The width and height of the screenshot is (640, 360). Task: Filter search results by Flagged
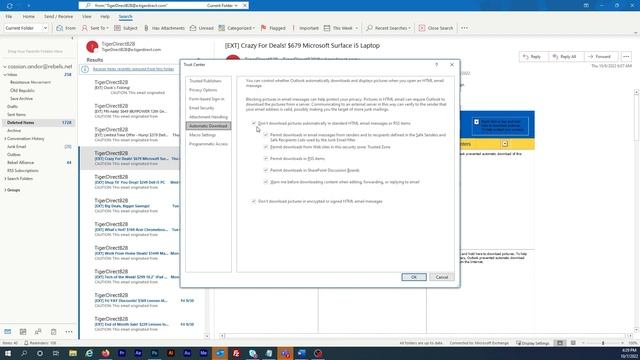tap(273, 28)
